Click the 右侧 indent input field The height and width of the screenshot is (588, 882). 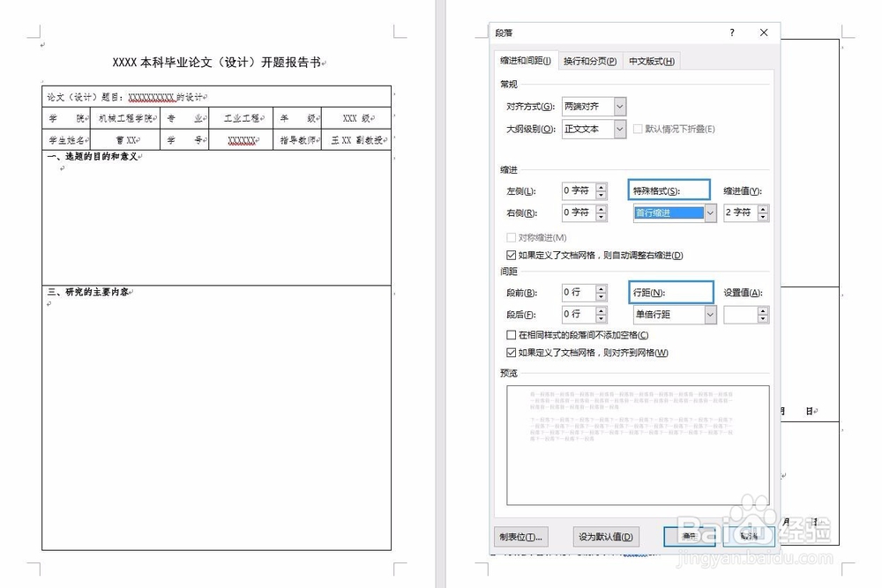579,212
